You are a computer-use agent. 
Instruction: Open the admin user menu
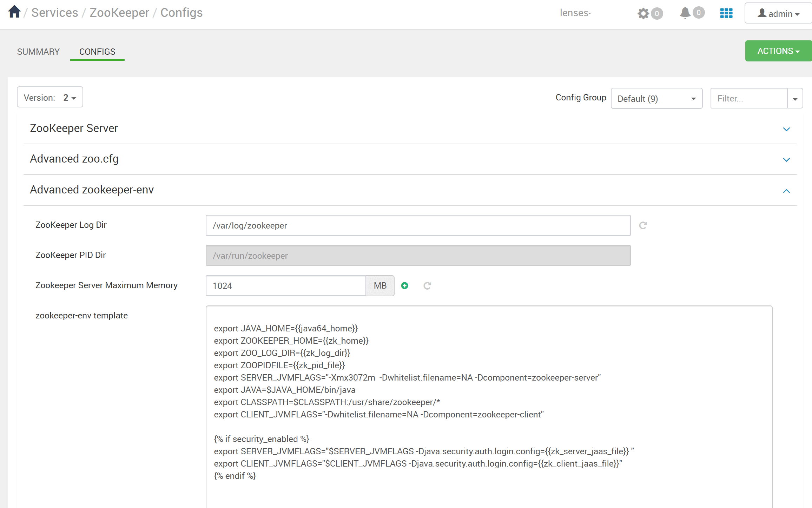coord(778,13)
